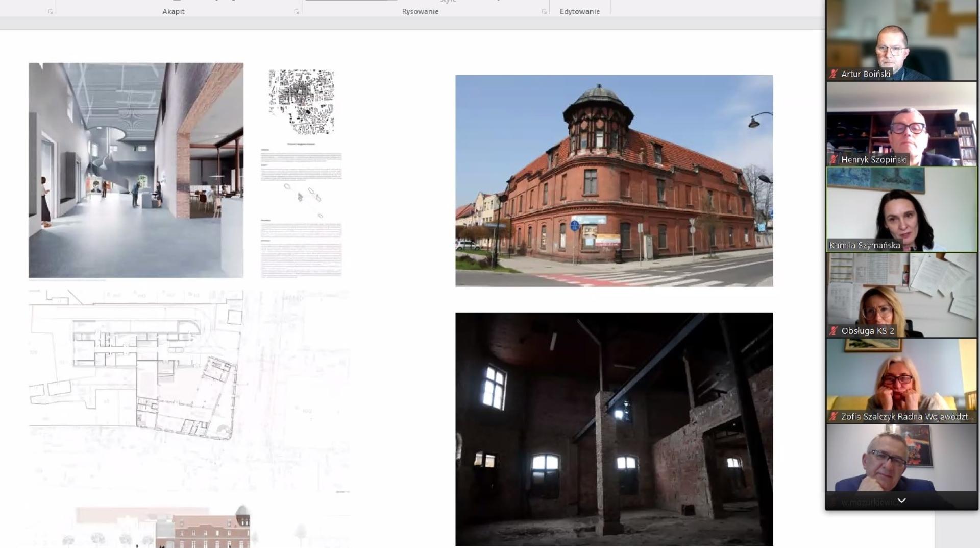Select the interior render image with people

[x=136, y=170]
